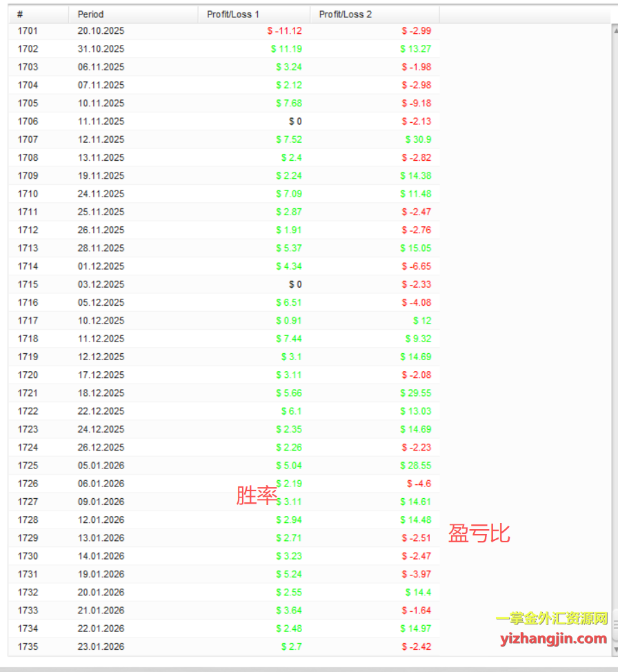Sort by the Profit/Loss 2 column header
This screenshot has height=672, width=618.
(x=345, y=14)
